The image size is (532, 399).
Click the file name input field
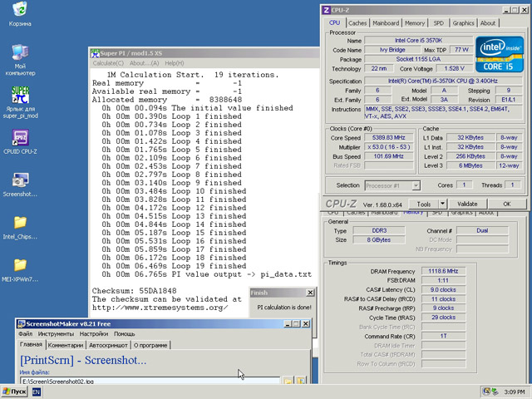pos(150,381)
